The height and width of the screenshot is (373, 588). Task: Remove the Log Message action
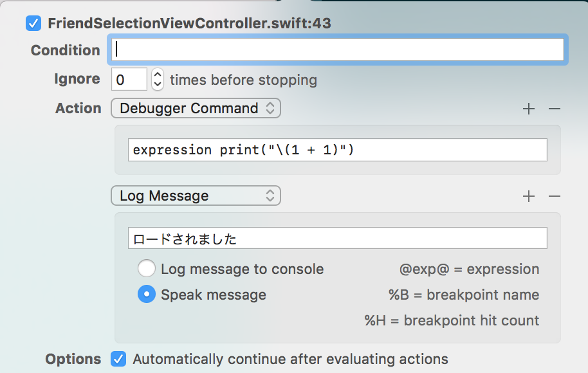555,196
